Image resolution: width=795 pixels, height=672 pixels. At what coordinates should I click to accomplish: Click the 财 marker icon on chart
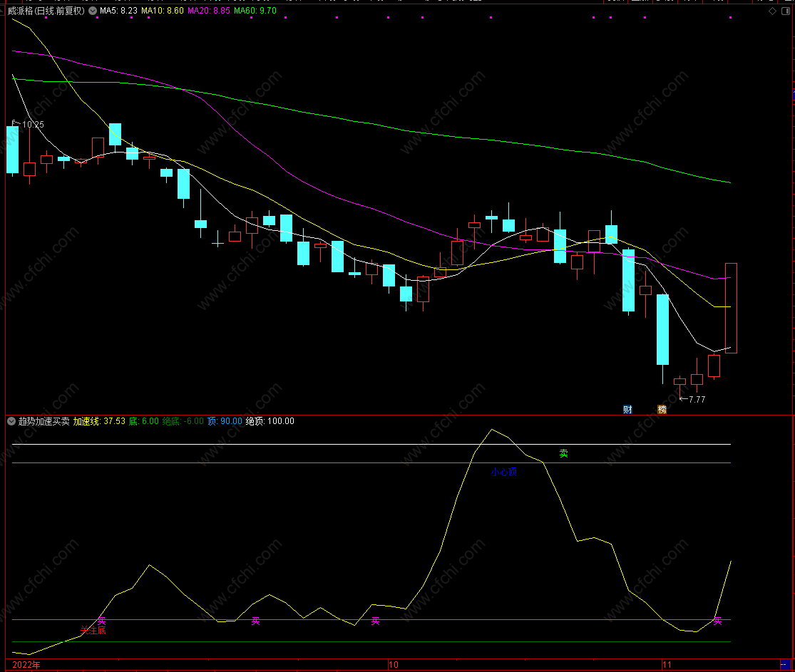tap(627, 410)
